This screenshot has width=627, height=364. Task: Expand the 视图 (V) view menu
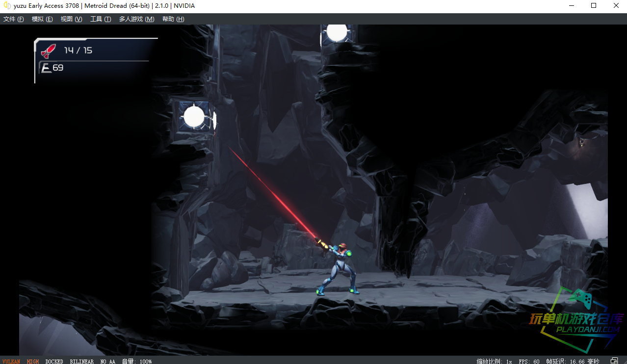71,19
